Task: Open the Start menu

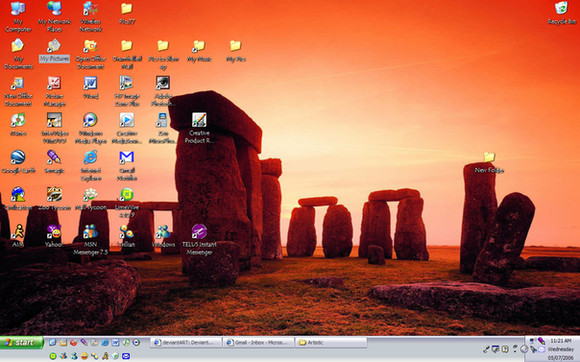Action: pos(21,343)
